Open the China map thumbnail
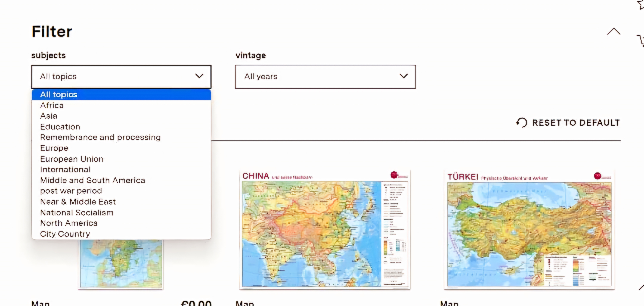 325,230
